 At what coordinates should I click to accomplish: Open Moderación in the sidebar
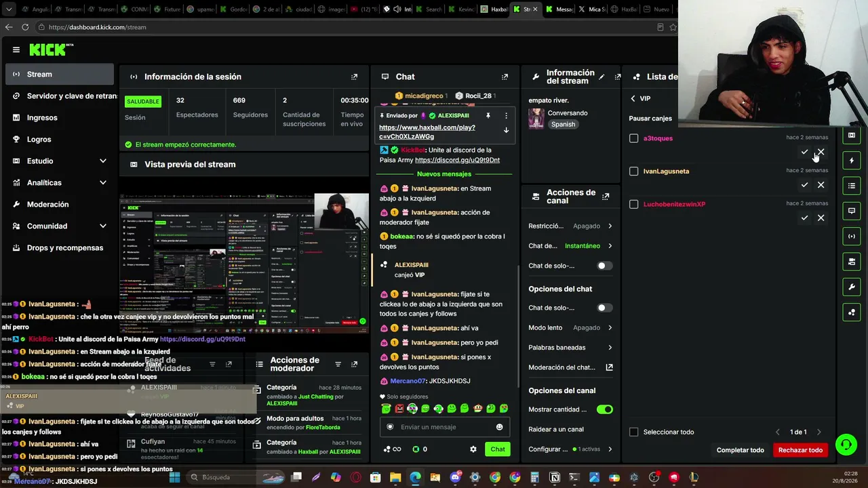(60, 205)
